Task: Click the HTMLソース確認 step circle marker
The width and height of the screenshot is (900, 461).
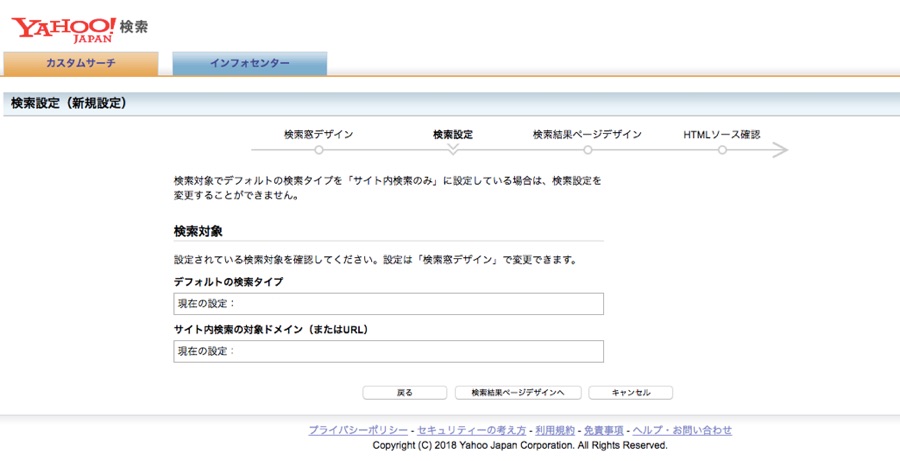Action: tap(722, 150)
